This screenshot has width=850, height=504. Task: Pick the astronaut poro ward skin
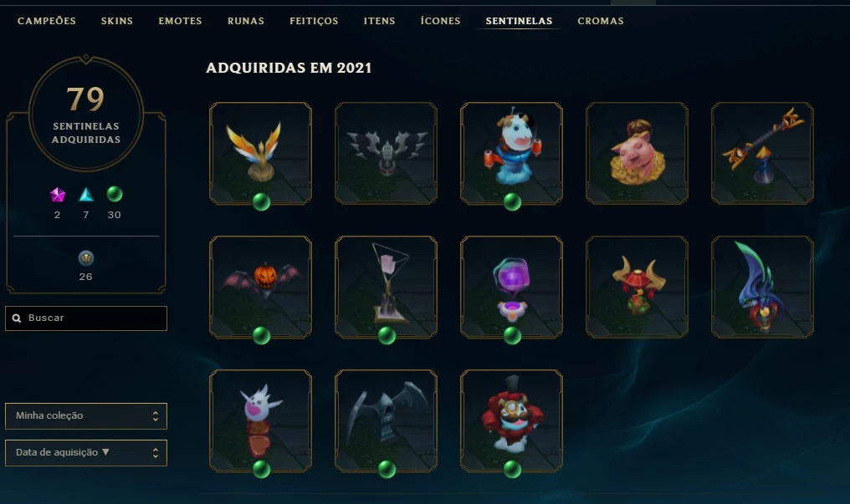pos(511,153)
